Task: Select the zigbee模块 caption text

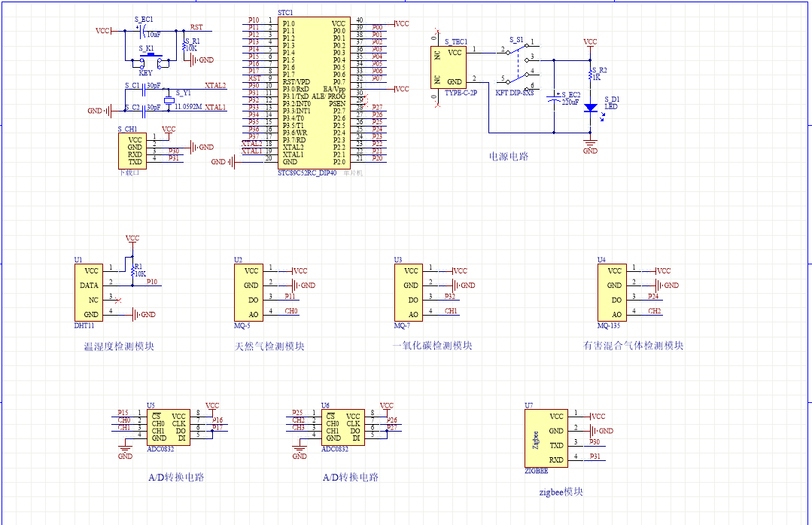Action: [561, 492]
